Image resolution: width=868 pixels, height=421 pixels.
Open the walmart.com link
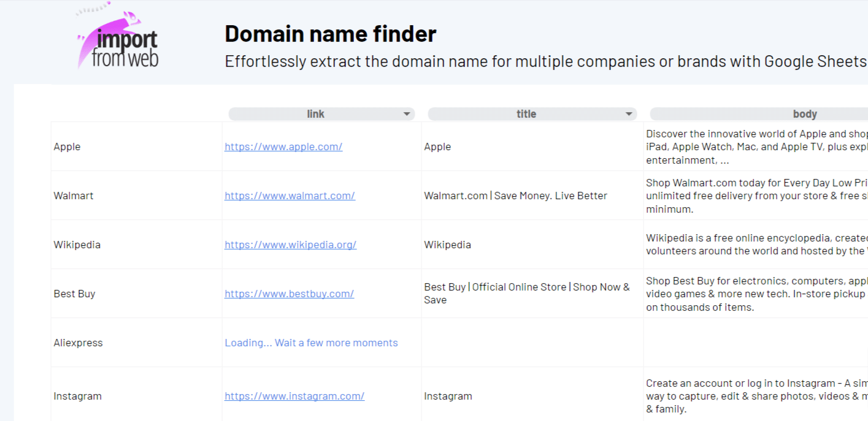pos(290,195)
